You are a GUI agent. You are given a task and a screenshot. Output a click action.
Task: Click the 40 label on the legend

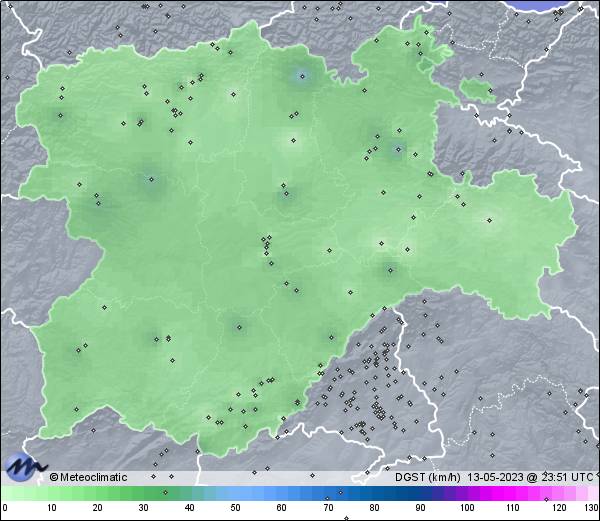(189, 509)
